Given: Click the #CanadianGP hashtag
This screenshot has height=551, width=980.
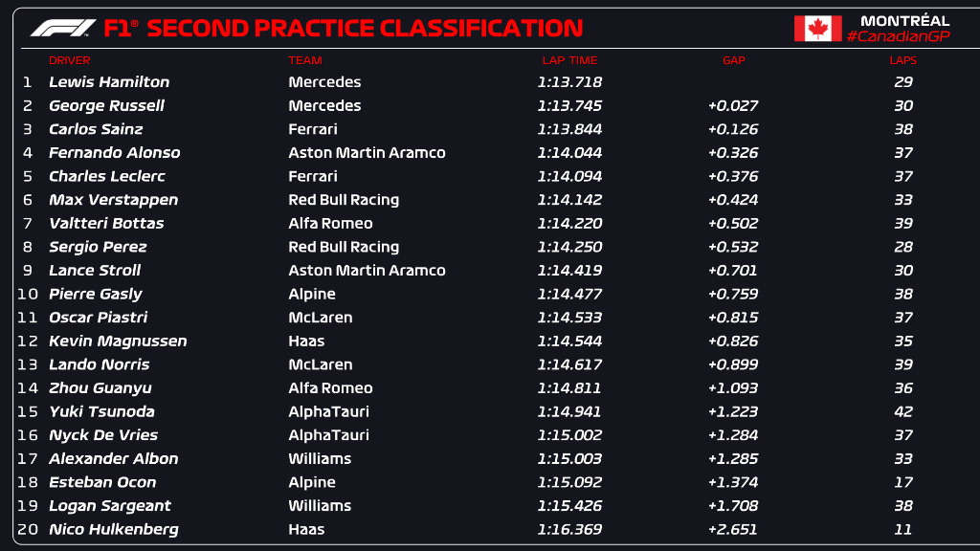Looking at the screenshot, I should click(x=898, y=36).
